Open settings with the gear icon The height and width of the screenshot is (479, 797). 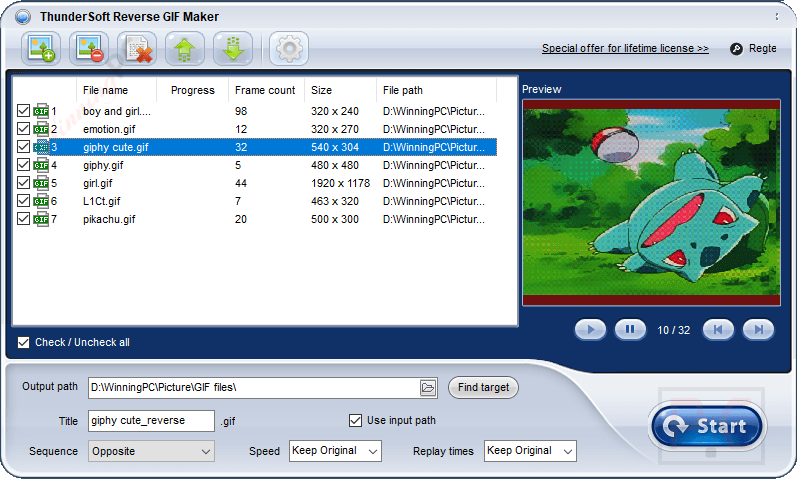click(x=289, y=49)
